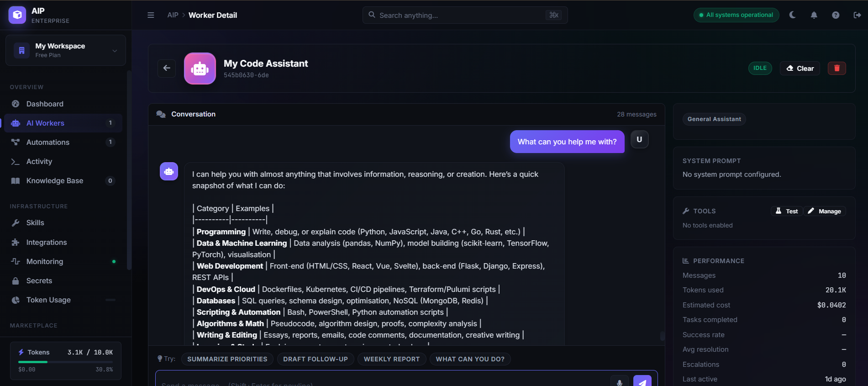The image size is (868, 386).
Task: Open the help question mark icon
Action: (x=836, y=15)
